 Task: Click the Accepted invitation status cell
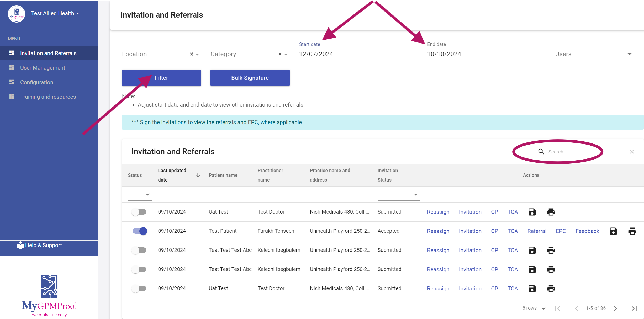click(x=388, y=231)
